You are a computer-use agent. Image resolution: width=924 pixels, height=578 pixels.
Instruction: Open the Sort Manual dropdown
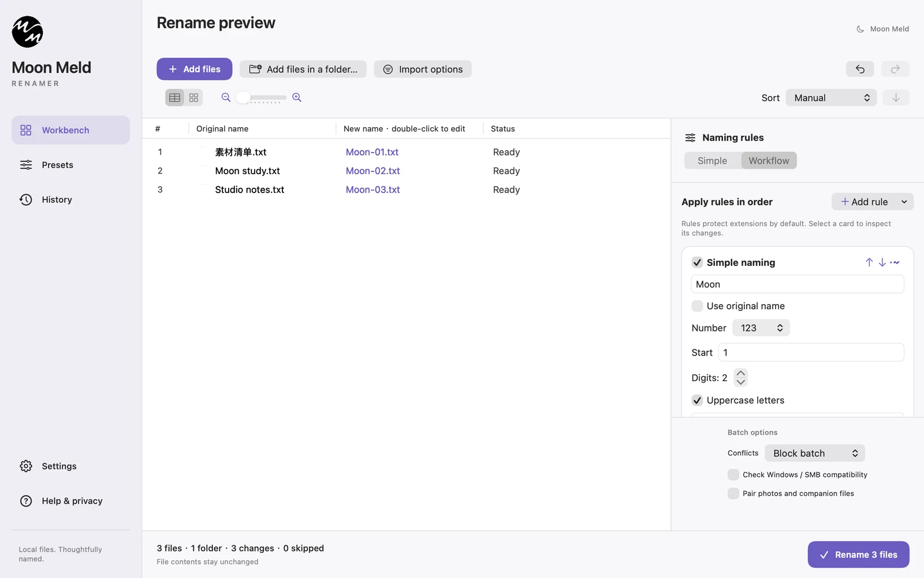(x=831, y=98)
